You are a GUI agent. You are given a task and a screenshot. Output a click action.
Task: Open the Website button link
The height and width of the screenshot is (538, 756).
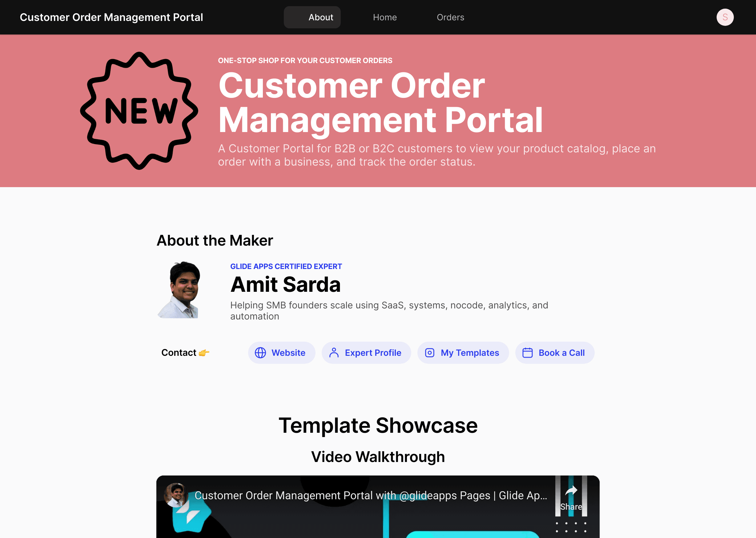tap(281, 352)
